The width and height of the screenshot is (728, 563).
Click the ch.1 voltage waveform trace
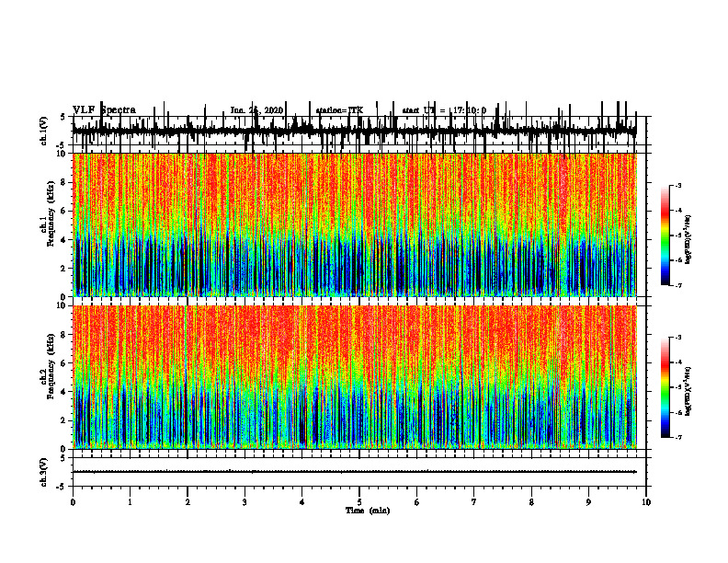click(355, 131)
